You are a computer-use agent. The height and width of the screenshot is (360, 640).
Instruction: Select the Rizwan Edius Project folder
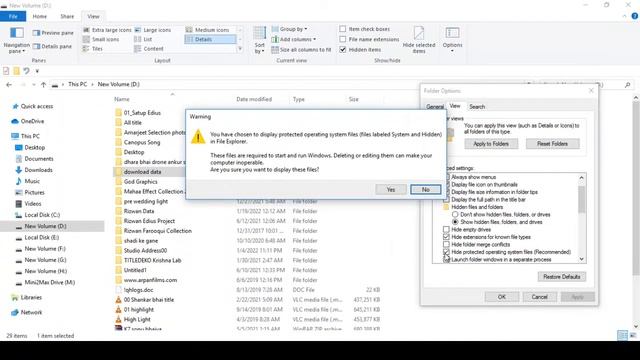149,221
